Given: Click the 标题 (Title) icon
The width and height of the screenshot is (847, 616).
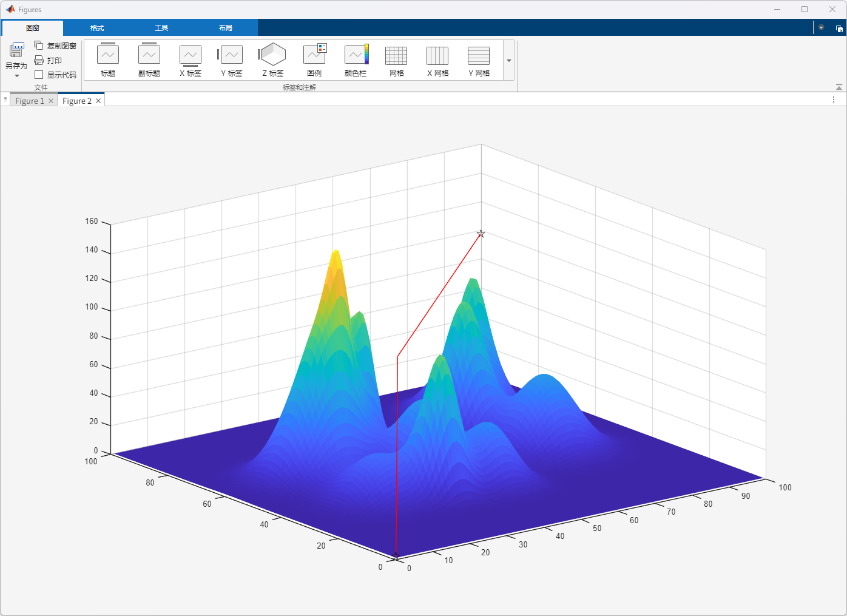Looking at the screenshot, I should (108, 55).
